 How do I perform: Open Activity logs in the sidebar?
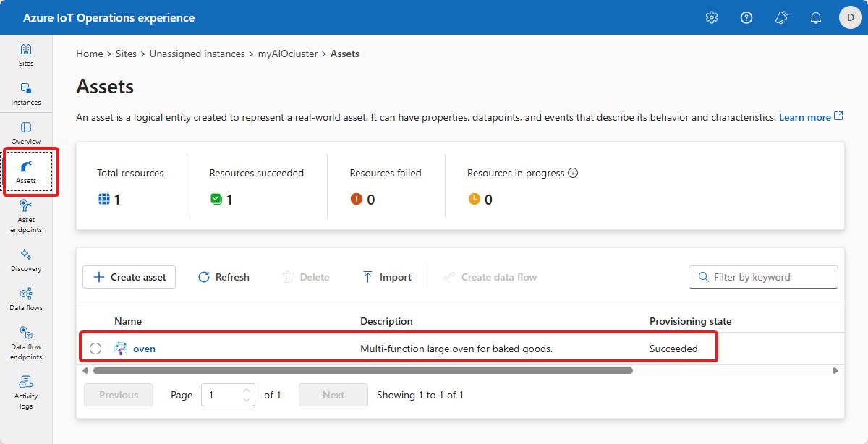coord(26,393)
